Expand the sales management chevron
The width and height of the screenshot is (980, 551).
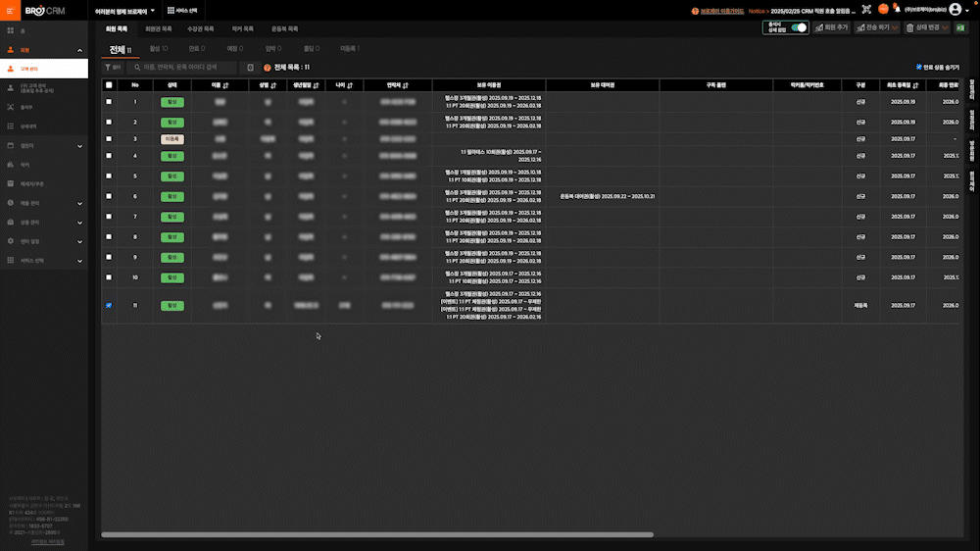[79, 203]
